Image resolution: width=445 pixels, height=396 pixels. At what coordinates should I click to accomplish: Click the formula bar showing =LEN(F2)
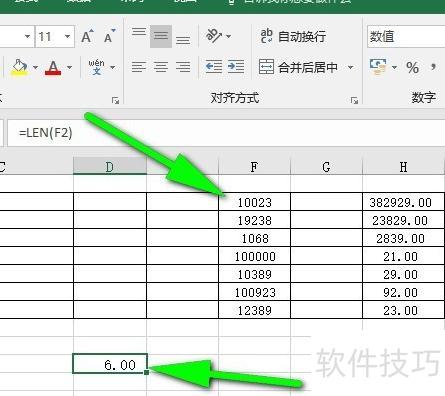(x=226, y=133)
